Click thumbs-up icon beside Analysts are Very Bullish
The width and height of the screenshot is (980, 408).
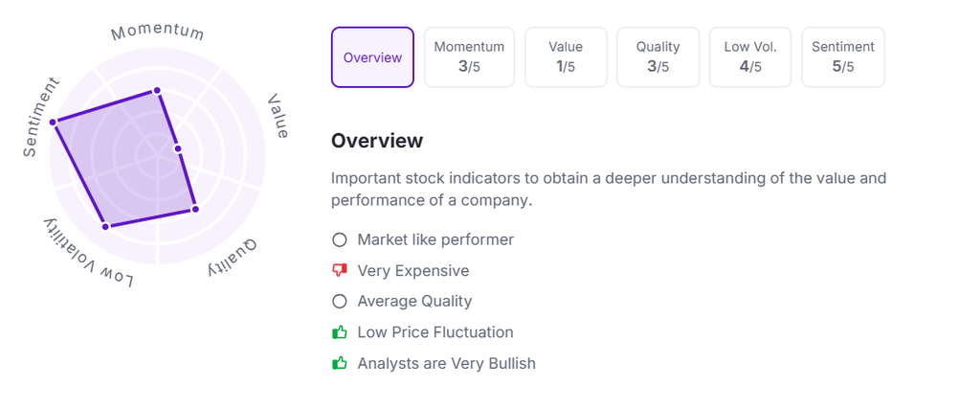(339, 363)
